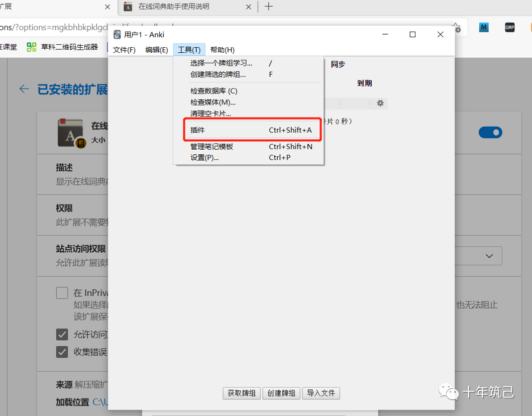Choose 选择一个牌组学习... from the menu
This screenshot has height=416, width=532.
click(x=248, y=63)
